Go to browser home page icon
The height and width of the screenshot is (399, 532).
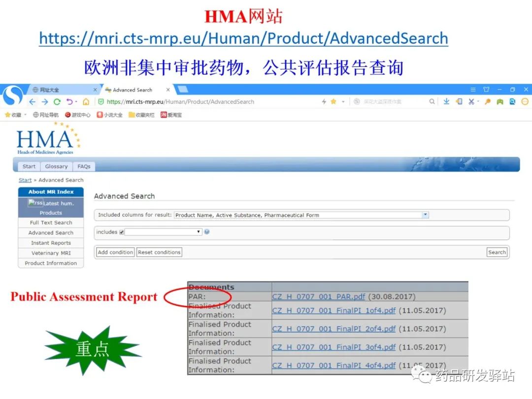[x=86, y=102]
